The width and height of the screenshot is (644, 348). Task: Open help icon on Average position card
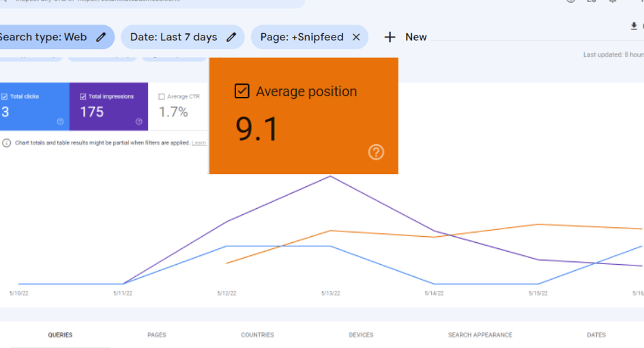pos(376,152)
